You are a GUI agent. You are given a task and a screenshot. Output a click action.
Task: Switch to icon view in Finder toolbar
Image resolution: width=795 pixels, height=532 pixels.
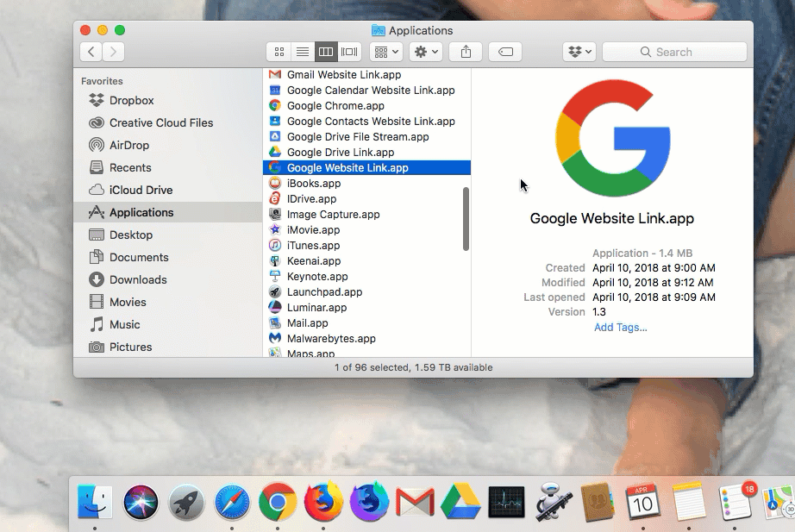pos(279,52)
